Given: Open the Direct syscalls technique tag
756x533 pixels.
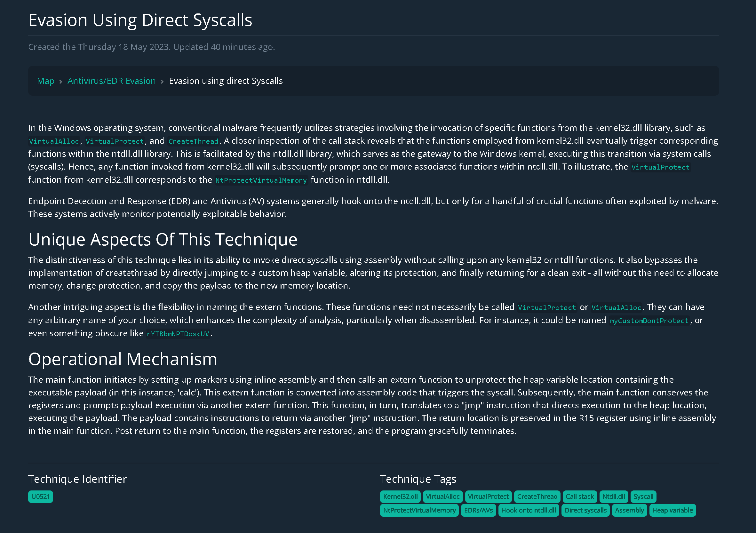Looking at the screenshot, I should pyautogui.click(x=585, y=510).
